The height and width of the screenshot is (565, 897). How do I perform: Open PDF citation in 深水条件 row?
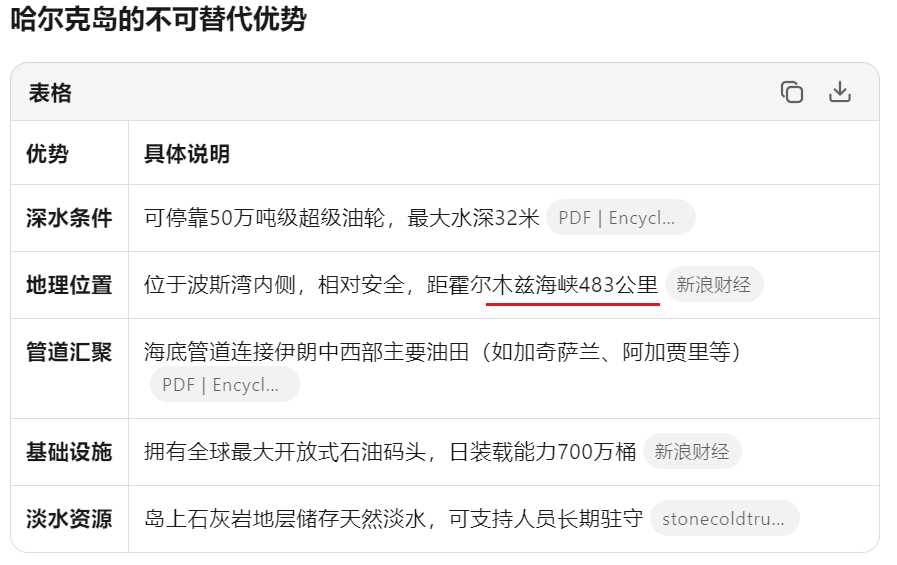[x=621, y=217]
